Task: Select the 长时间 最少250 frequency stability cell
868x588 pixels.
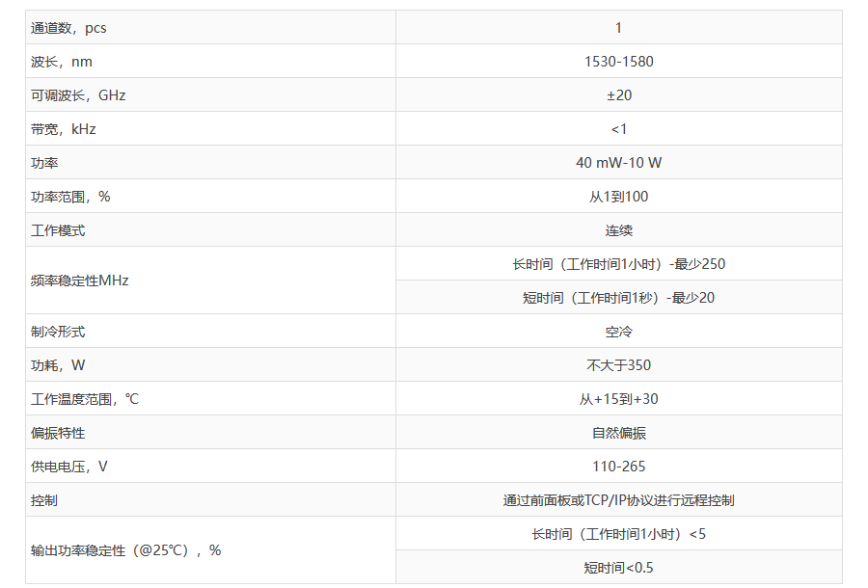Action: (x=618, y=264)
